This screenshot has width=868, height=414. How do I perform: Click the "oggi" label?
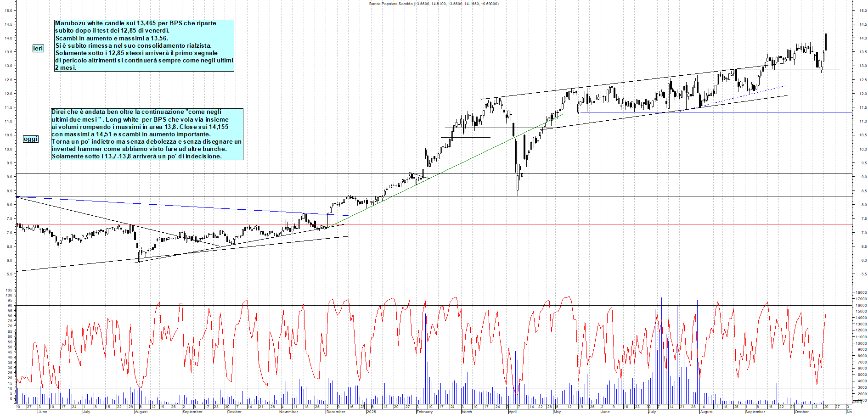[x=31, y=139]
